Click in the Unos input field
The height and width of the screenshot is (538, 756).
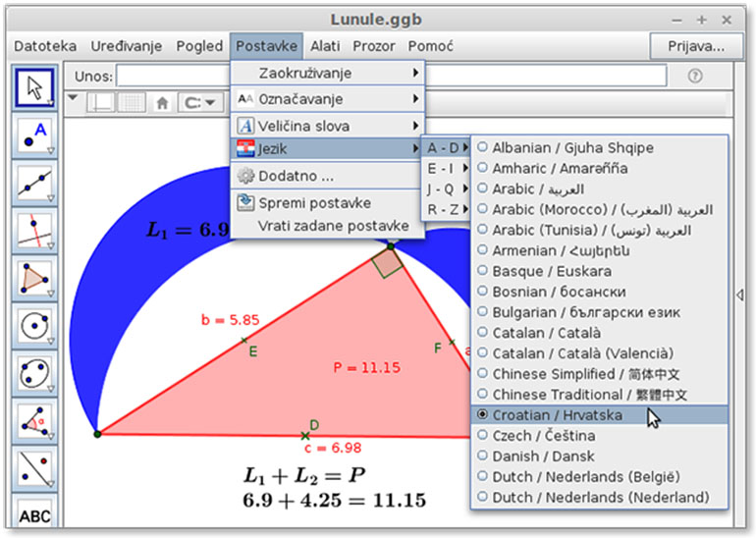(391, 76)
